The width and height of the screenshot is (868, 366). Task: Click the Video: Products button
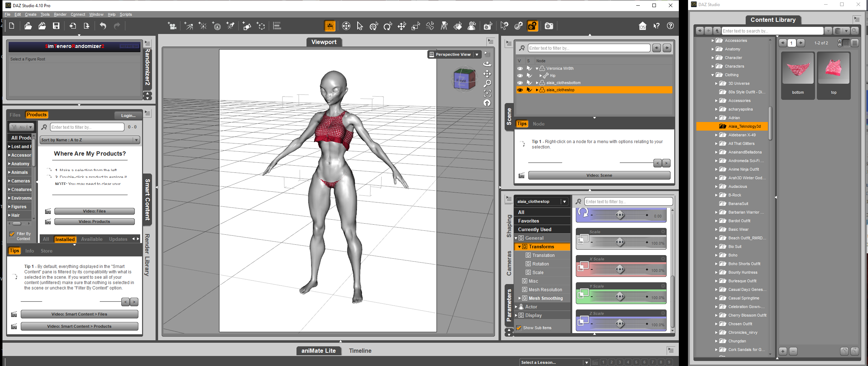pyautogui.click(x=94, y=221)
